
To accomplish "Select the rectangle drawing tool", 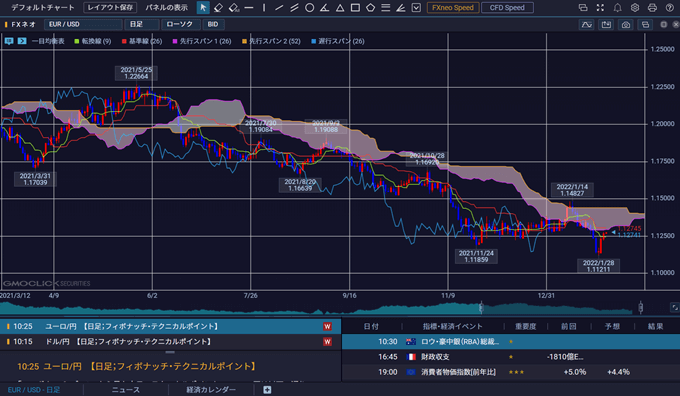I will 355,7.
